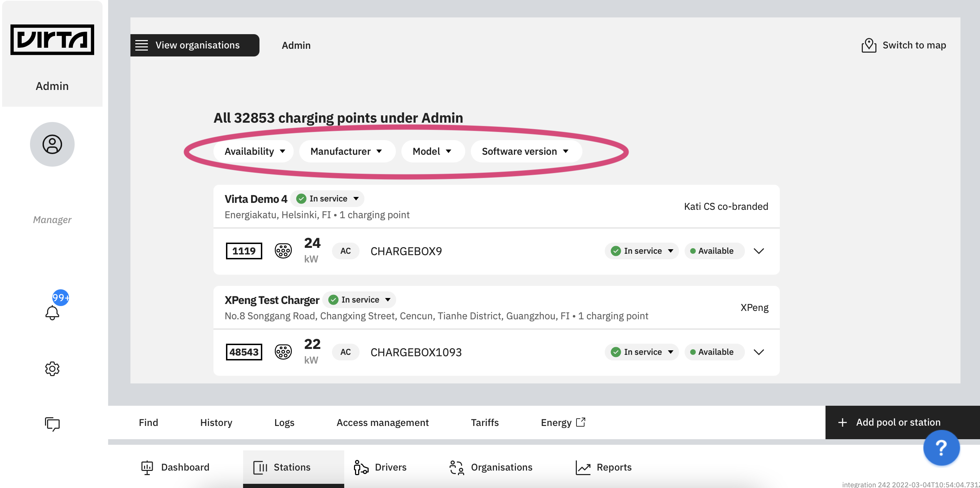Image resolution: width=980 pixels, height=488 pixels.
Task: Open the chat messages icon in sidebar
Action: [x=52, y=424]
